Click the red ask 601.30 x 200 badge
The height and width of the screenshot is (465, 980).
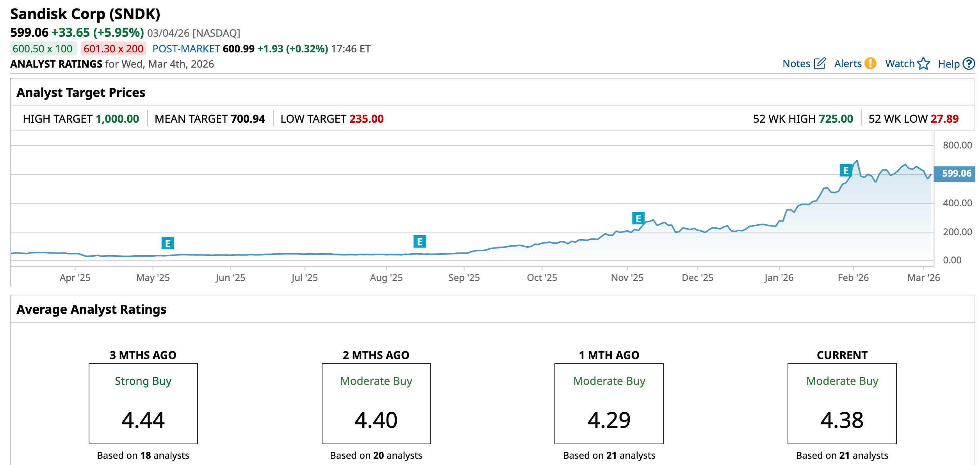(x=113, y=49)
